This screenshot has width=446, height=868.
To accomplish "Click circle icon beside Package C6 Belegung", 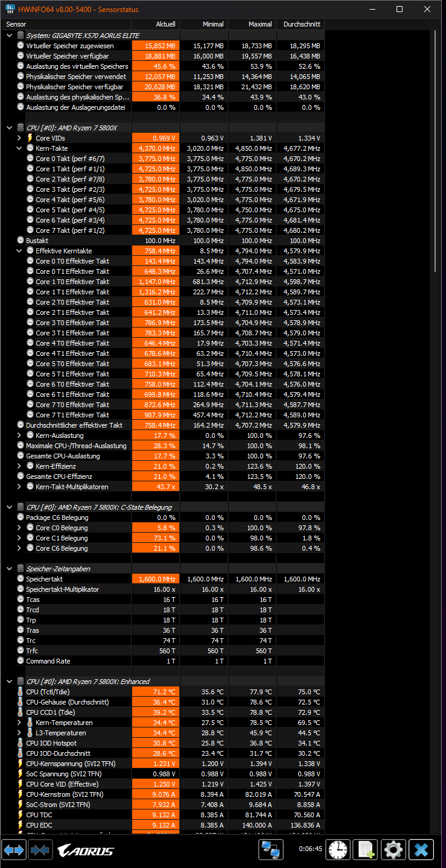I will point(21,518).
